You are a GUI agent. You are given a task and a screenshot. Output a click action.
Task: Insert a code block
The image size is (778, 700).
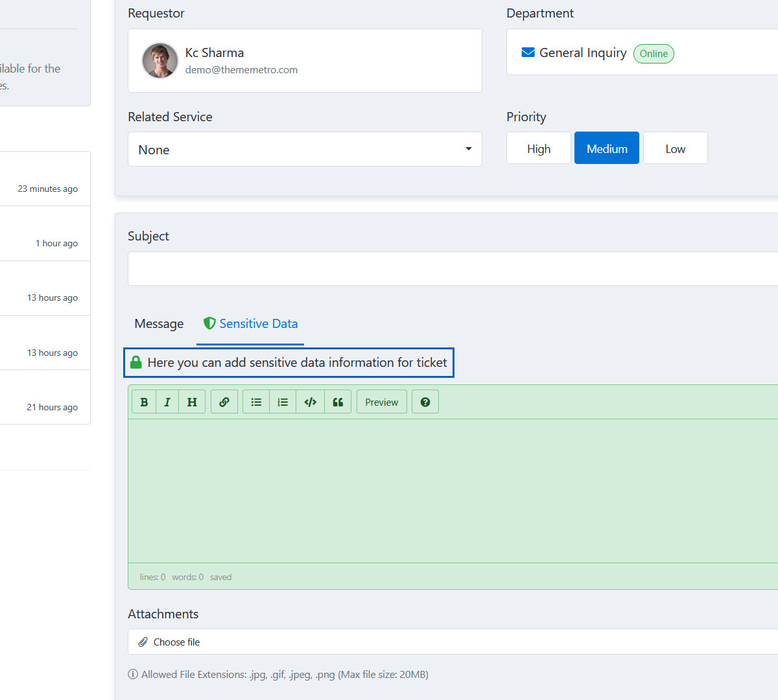pos(310,402)
